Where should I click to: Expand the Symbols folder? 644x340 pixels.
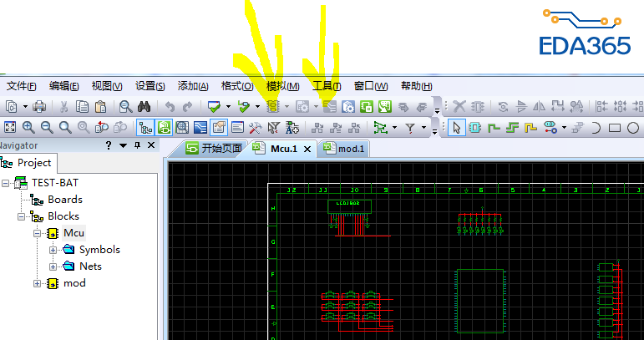click(x=53, y=250)
